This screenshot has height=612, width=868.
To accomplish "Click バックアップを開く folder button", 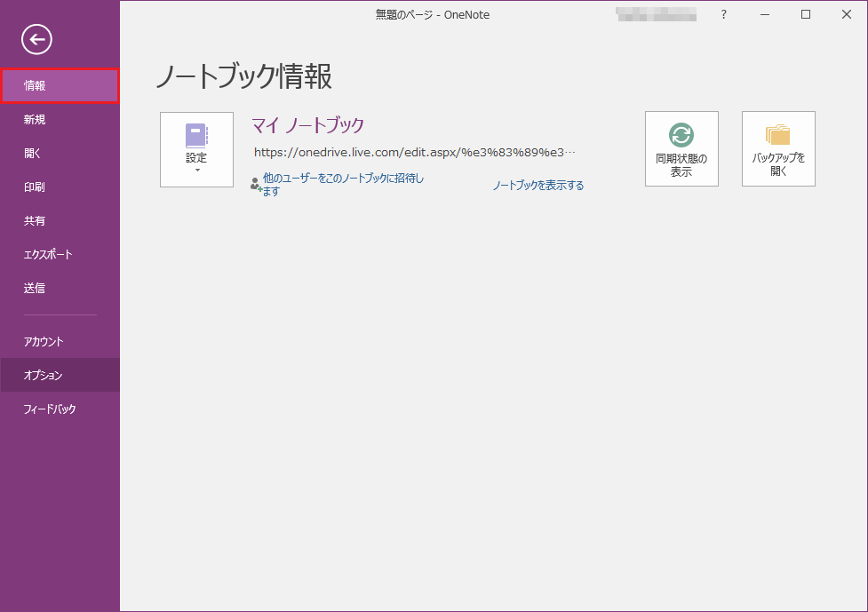I will point(778,149).
